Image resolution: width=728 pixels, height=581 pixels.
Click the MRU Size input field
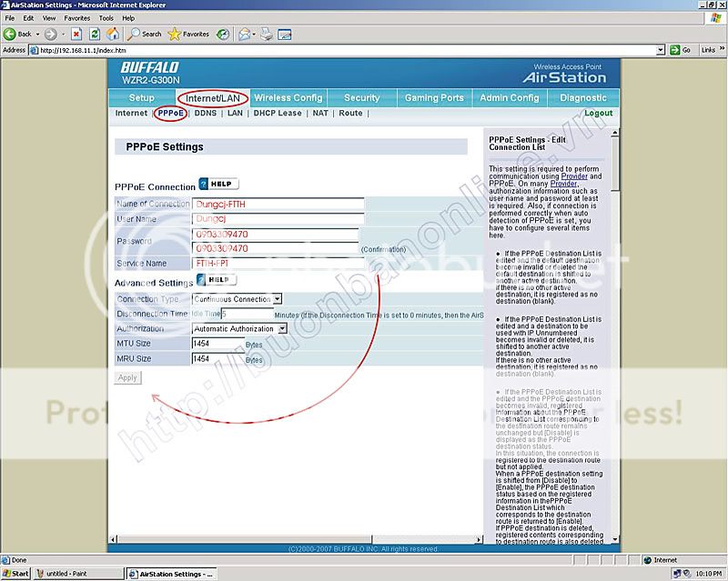click(x=217, y=358)
